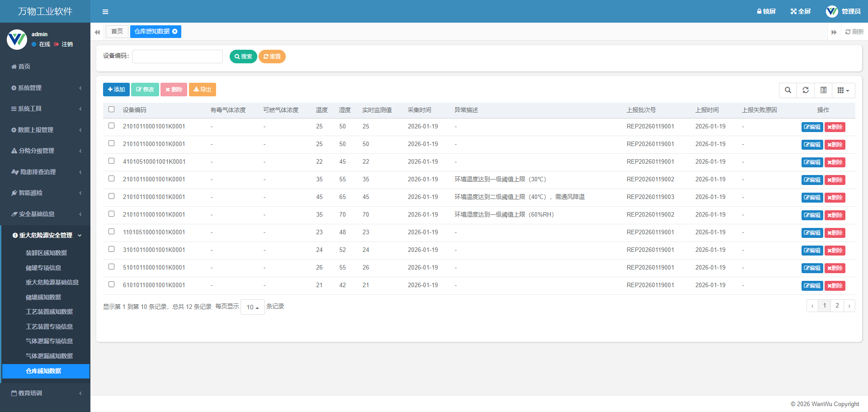Click the hamburger menu toggle icon
This screenshot has width=868, height=412.
(105, 12)
